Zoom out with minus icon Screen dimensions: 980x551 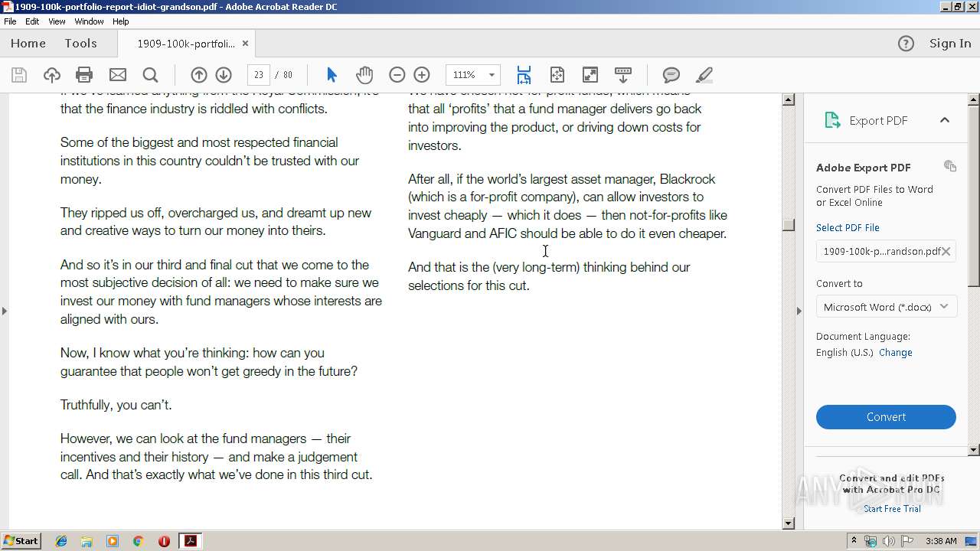(x=397, y=75)
